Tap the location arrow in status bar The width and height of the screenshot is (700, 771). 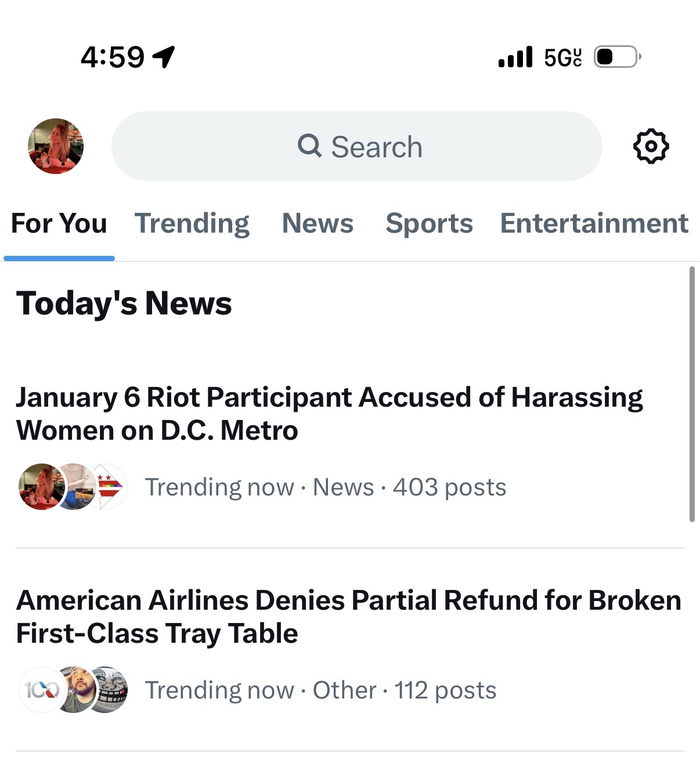(x=164, y=57)
